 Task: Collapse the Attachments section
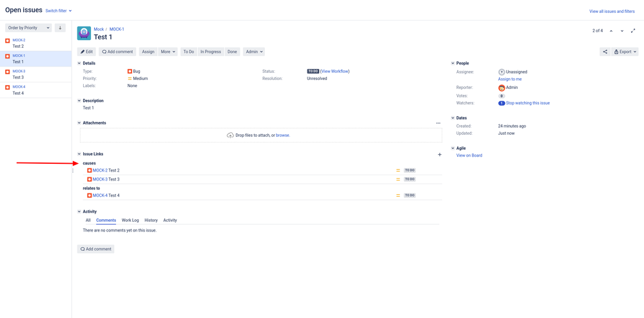coord(79,123)
